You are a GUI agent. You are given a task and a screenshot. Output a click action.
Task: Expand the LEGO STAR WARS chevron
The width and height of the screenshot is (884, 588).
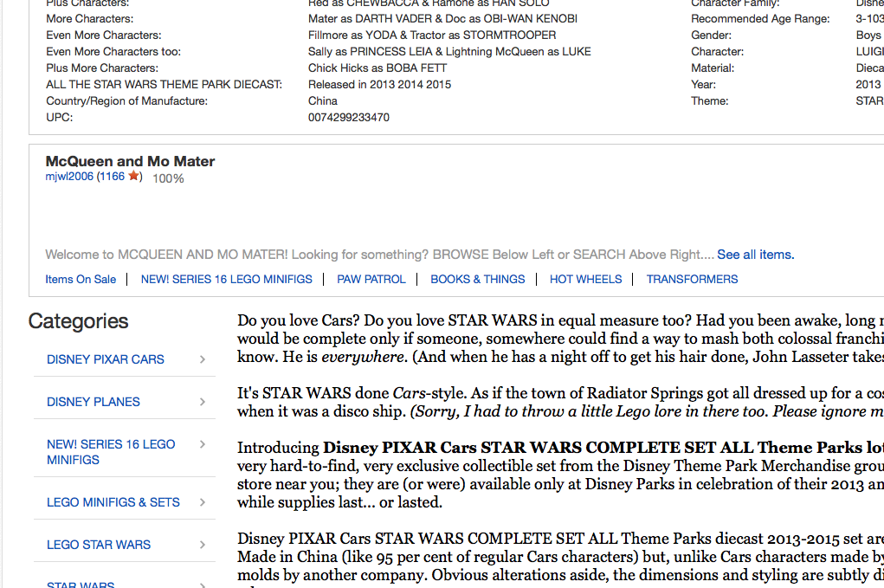203,545
